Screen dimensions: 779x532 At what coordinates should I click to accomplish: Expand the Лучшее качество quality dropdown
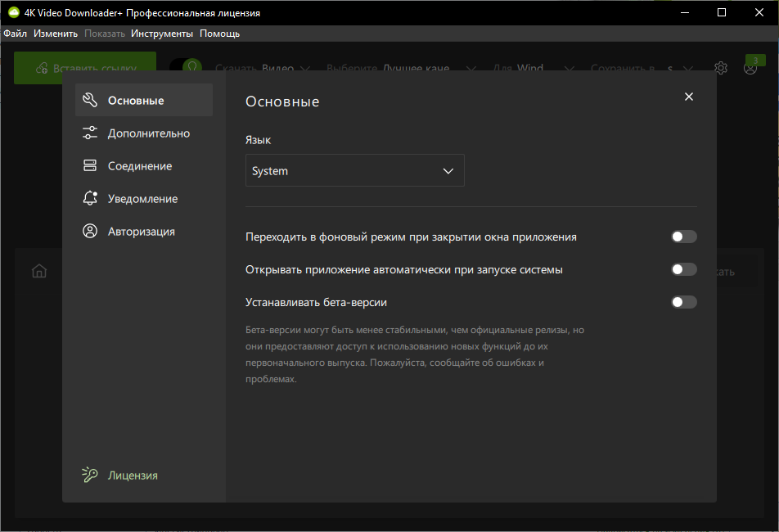pos(402,68)
